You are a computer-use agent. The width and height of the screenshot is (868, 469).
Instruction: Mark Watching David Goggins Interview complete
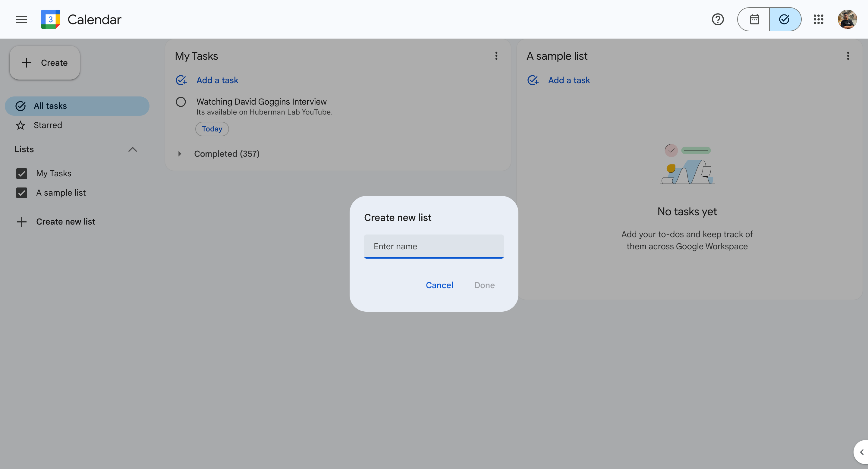click(181, 102)
